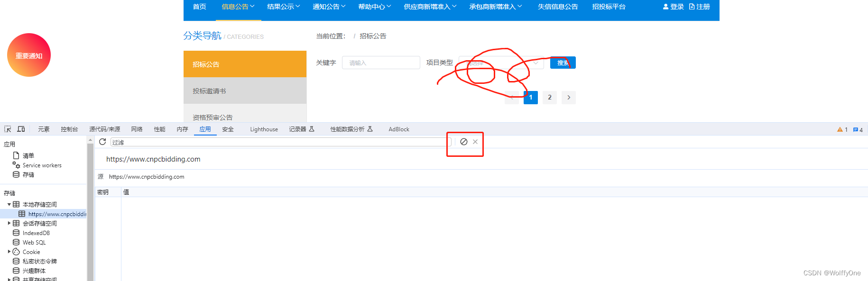Open 承包商新增准入 dropdown menu
The width and height of the screenshot is (868, 281).
click(x=496, y=7)
